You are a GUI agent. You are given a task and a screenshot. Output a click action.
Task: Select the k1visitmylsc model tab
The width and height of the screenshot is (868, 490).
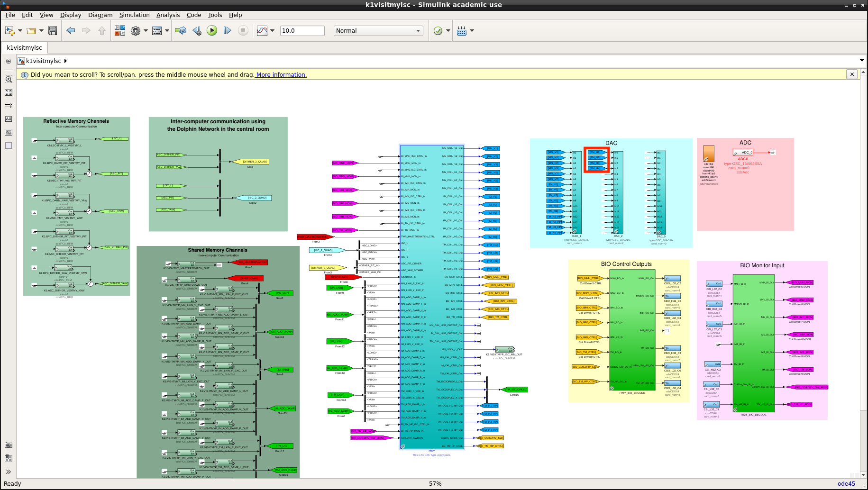tap(24, 47)
